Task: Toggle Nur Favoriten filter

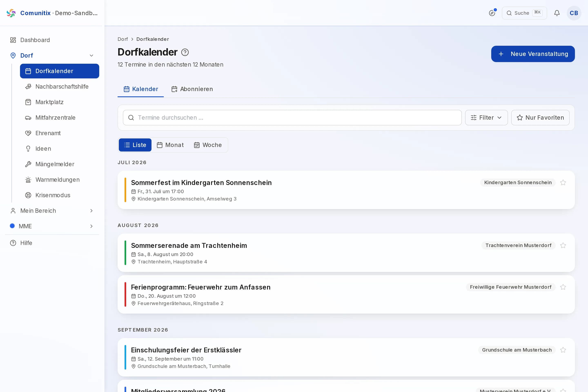Action: (540, 118)
